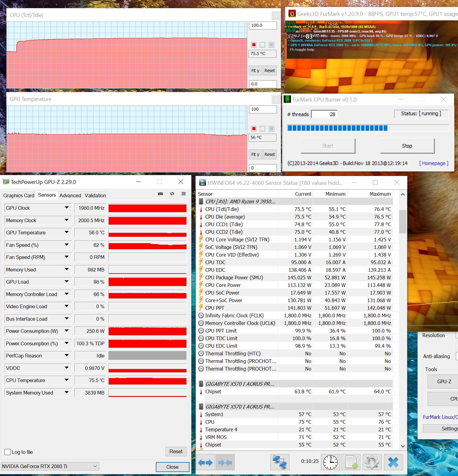The height and width of the screenshot is (476, 458).
Task: Open the PerfCap Reason dropdown
Action: (67, 356)
